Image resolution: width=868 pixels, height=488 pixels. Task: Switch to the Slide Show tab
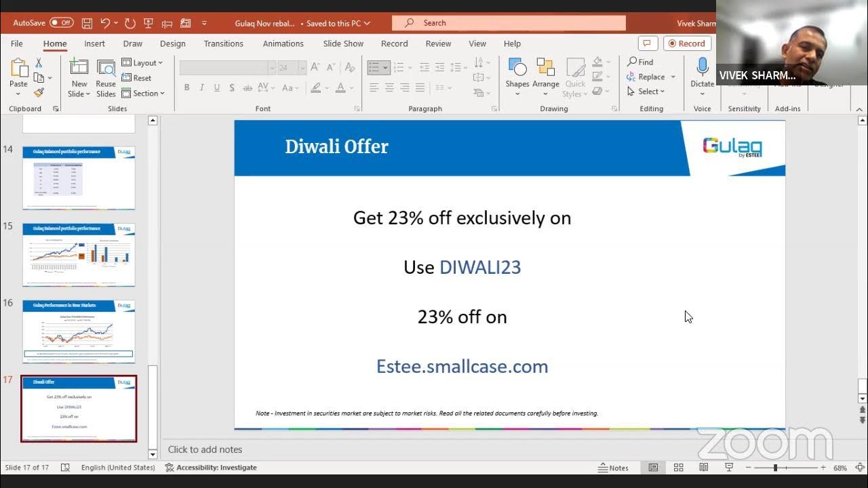pos(343,43)
